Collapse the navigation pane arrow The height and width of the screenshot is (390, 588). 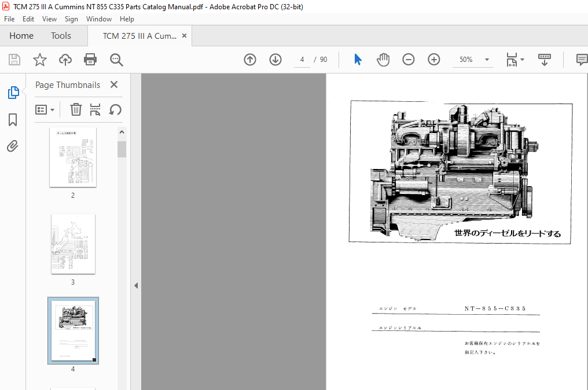(x=136, y=285)
